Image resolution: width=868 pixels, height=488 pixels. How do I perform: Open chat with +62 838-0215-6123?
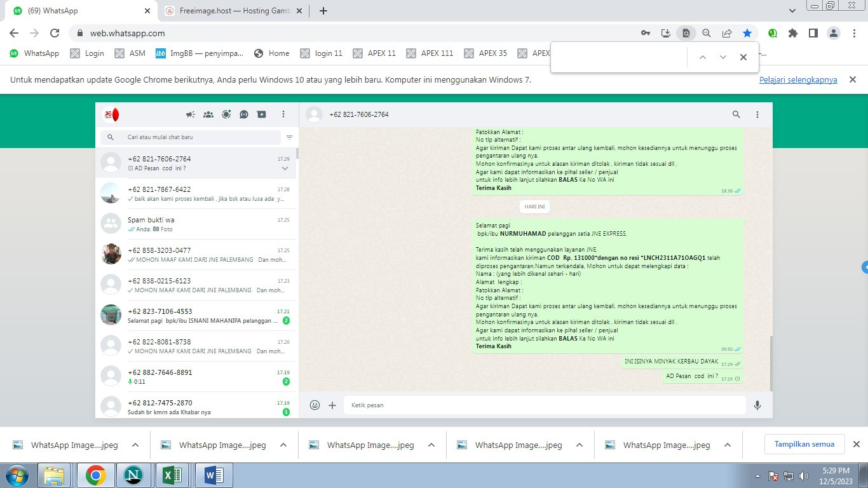196,285
